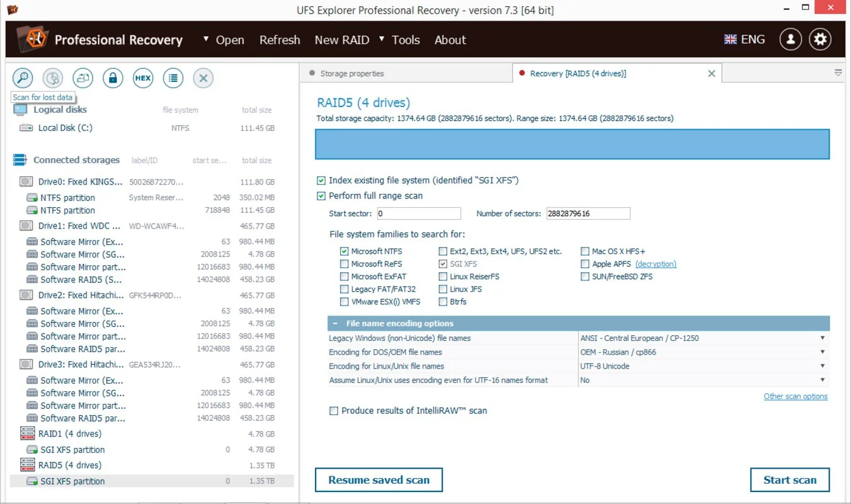Click the blue storage range bar
The width and height of the screenshot is (851, 504).
coord(572,144)
